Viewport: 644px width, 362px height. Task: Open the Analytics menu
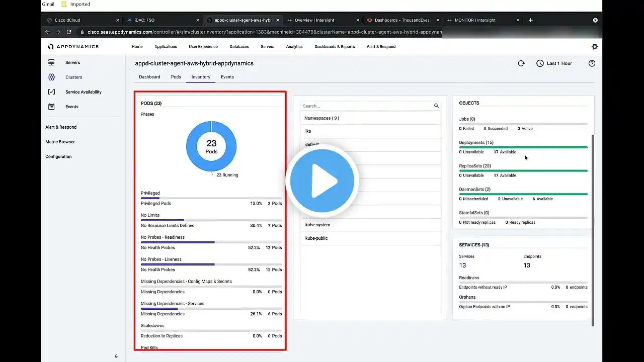coord(294,46)
